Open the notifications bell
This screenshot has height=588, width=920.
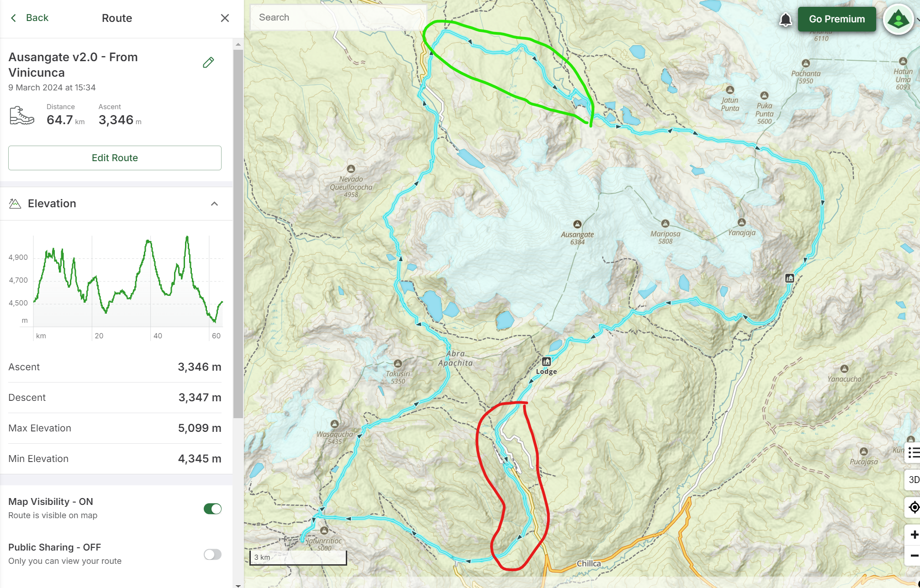coord(785,20)
